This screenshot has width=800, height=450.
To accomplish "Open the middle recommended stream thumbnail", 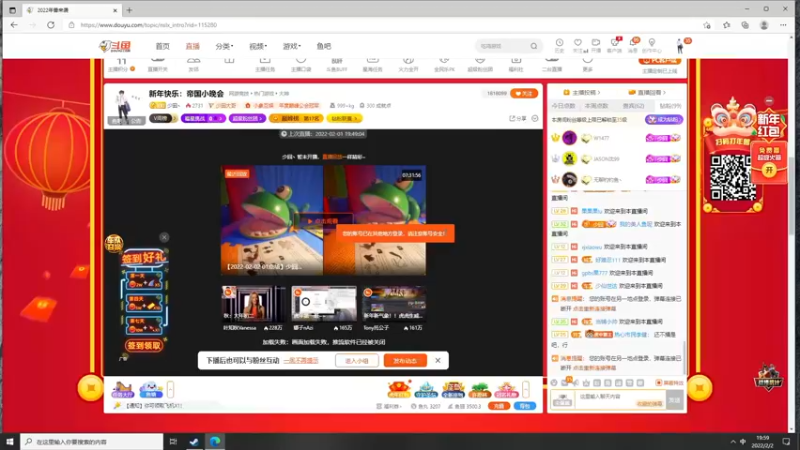I will click(324, 303).
